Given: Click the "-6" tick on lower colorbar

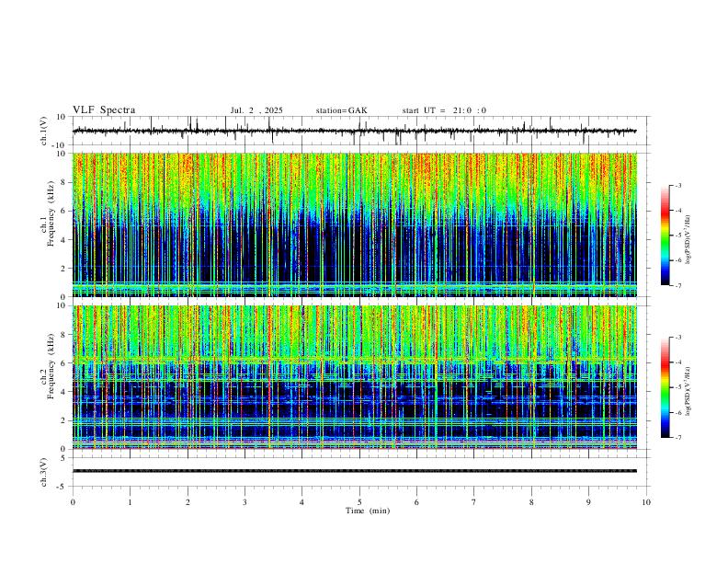Looking at the screenshot, I should pos(678,412).
